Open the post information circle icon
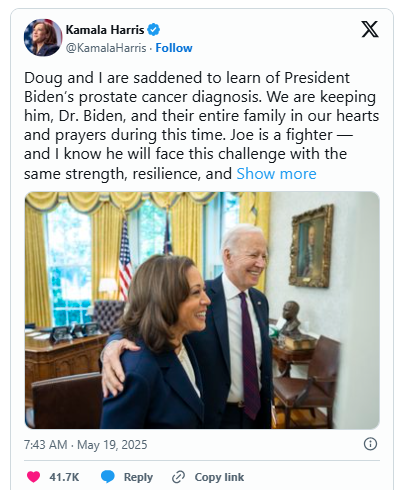394x490 pixels. click(x=370, y=444)
